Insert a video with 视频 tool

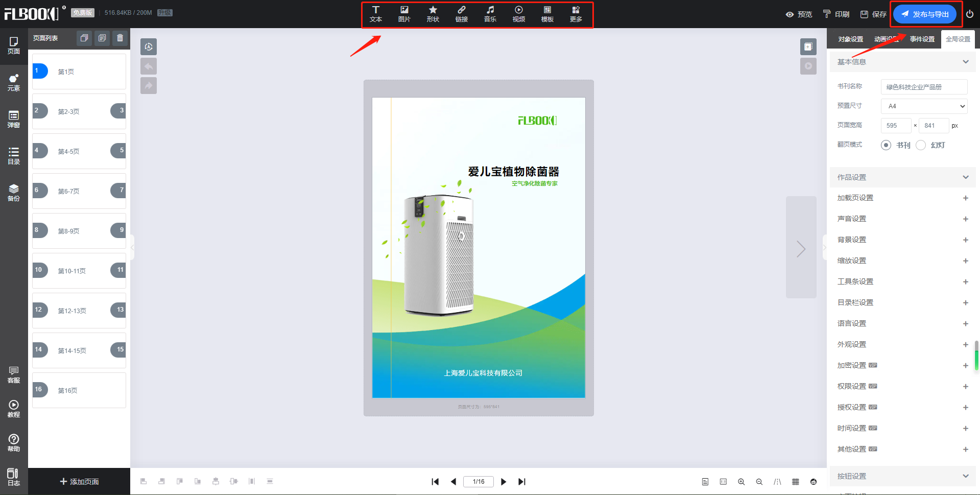click(519, 14)
